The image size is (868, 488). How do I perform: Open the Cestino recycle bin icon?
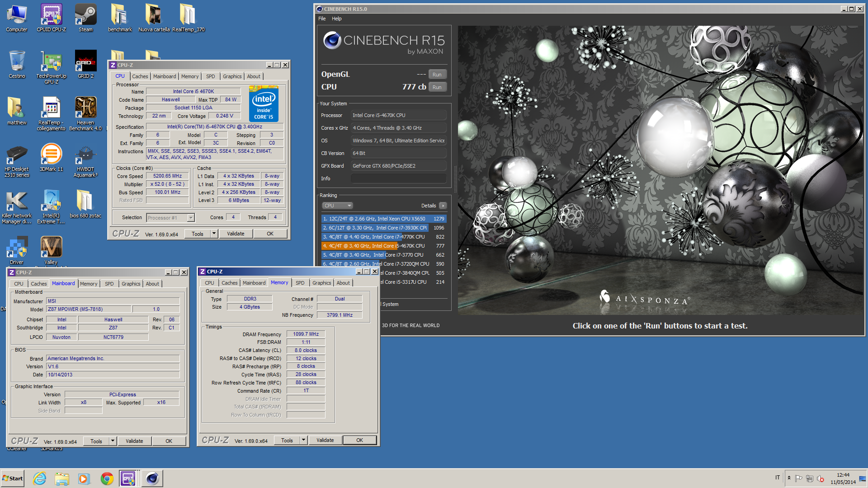[17, 65]
